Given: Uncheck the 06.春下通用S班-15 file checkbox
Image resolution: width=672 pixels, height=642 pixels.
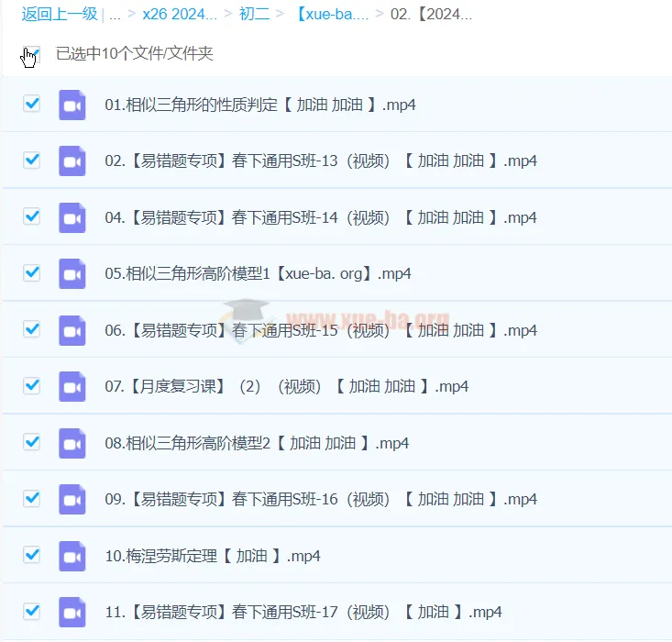Looking at the screenshot, I should pyautogui.click(x=32, y=329).
